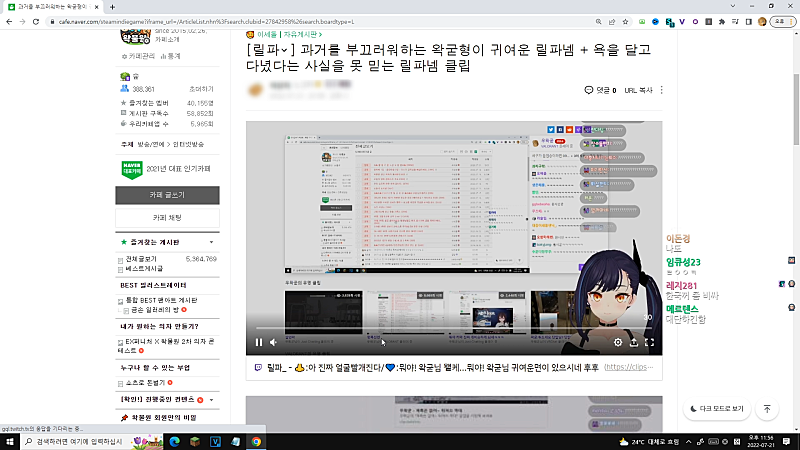Click the zoom magnifier icon in address bar
Image resolution: width=800 pixels, height=450 pixels.
pos(598,21)
